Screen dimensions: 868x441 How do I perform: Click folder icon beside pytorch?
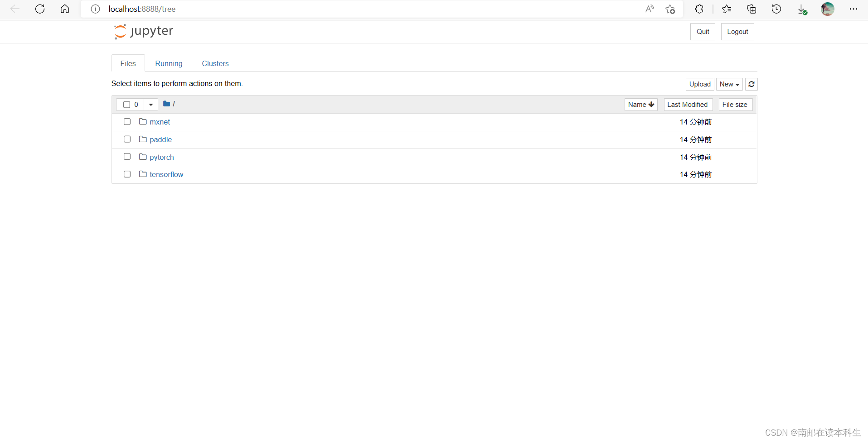tap(143, 157)
